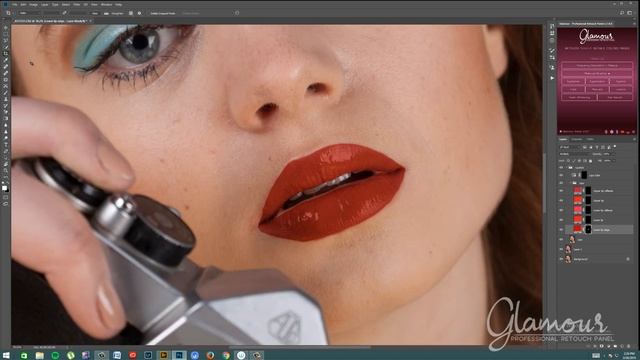This screenshot has width=640, height=360.
Task: Open Make-up Brushes dropdown in Glamour panel
Action: pos(597,73)
